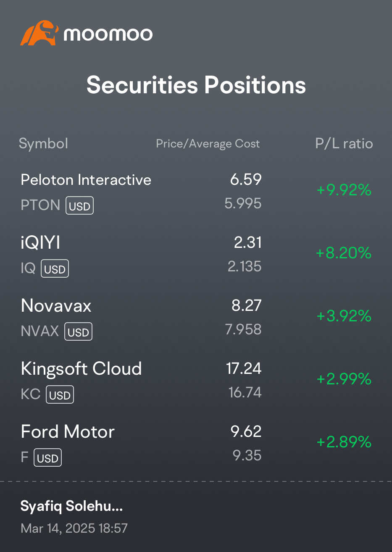Click the Mar 14, 2025 18:57 timestamp
The image size is (392, 552).
coord(74,528)
